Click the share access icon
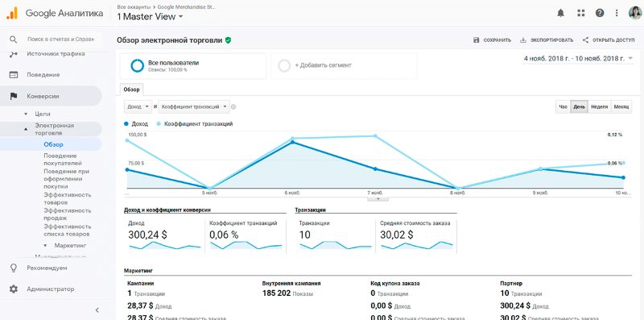The width and height of the screenshot is (644, 320). [586, 40]
